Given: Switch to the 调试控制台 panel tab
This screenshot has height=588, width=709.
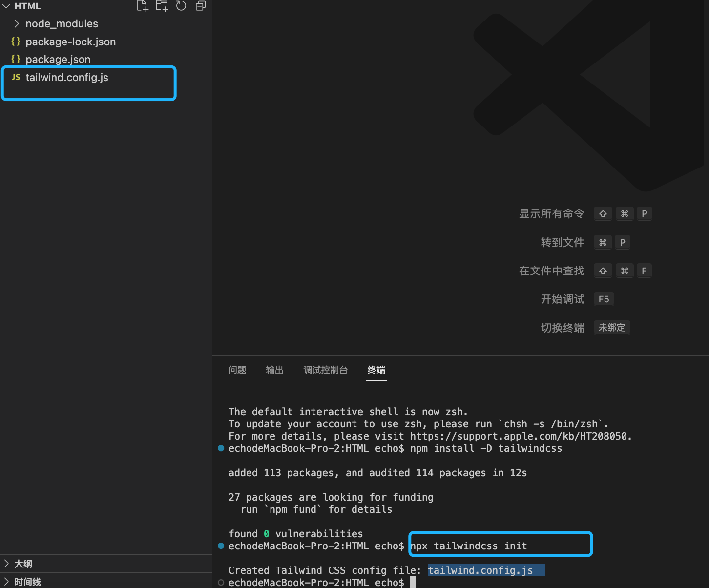Looking at the screenshot, I should [326, 370].
